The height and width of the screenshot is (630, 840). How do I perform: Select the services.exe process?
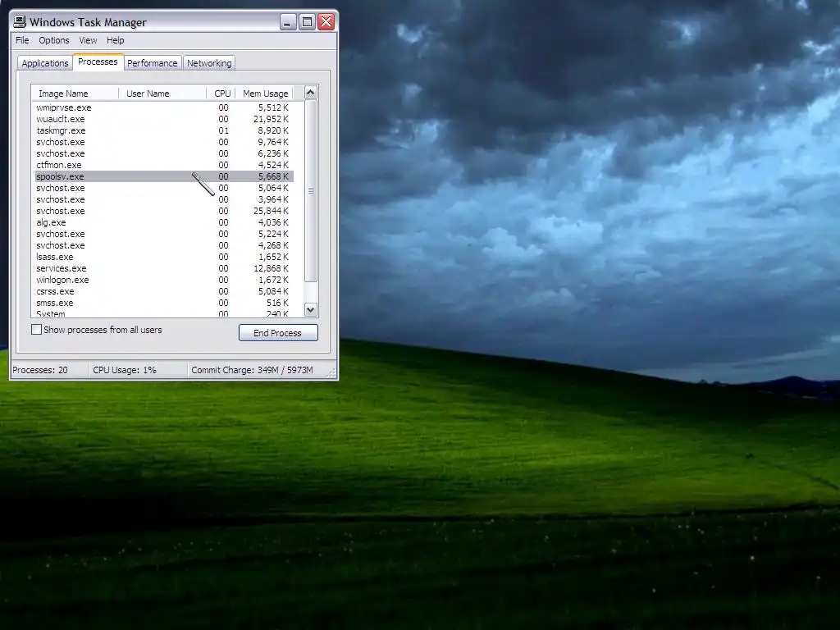(x=164, y=268)
